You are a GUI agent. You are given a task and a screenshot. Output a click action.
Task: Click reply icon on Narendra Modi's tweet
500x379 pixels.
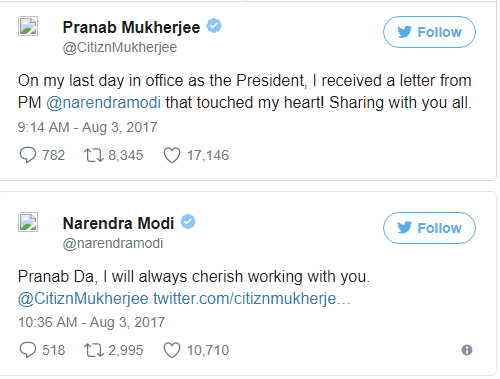pyautogui.click(x=28, y=350)
